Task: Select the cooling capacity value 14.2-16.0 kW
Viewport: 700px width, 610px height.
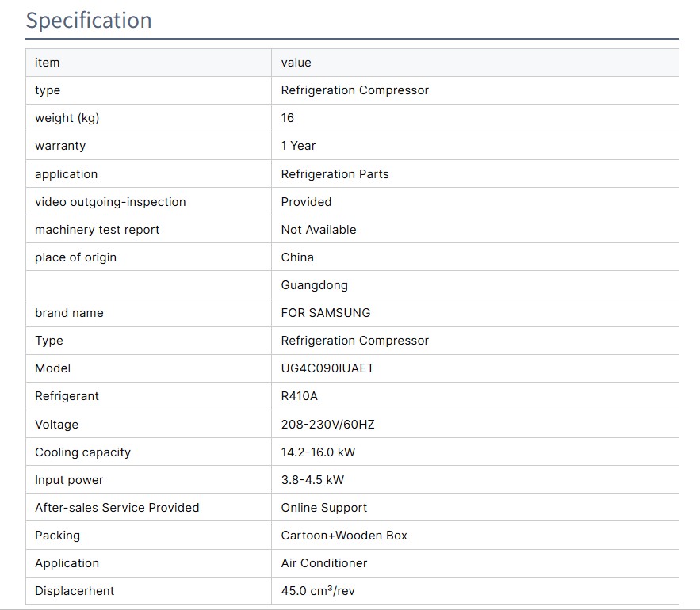Action: click(318, 452)
